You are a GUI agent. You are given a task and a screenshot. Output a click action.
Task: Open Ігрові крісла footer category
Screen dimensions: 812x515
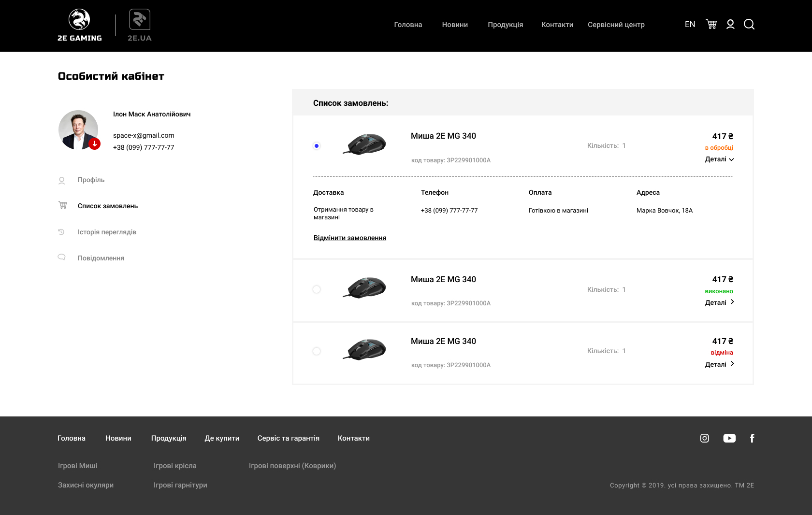(x=175, y=466)
